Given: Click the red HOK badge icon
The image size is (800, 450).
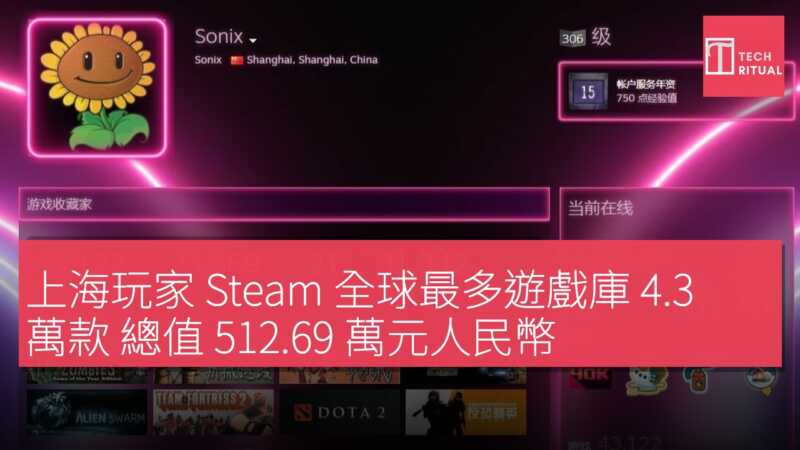Looking at the screenshot, I should click(590, 377).
